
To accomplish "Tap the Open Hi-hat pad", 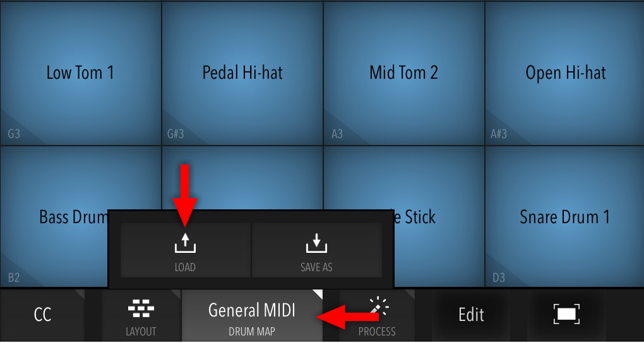I will (565, 73).
